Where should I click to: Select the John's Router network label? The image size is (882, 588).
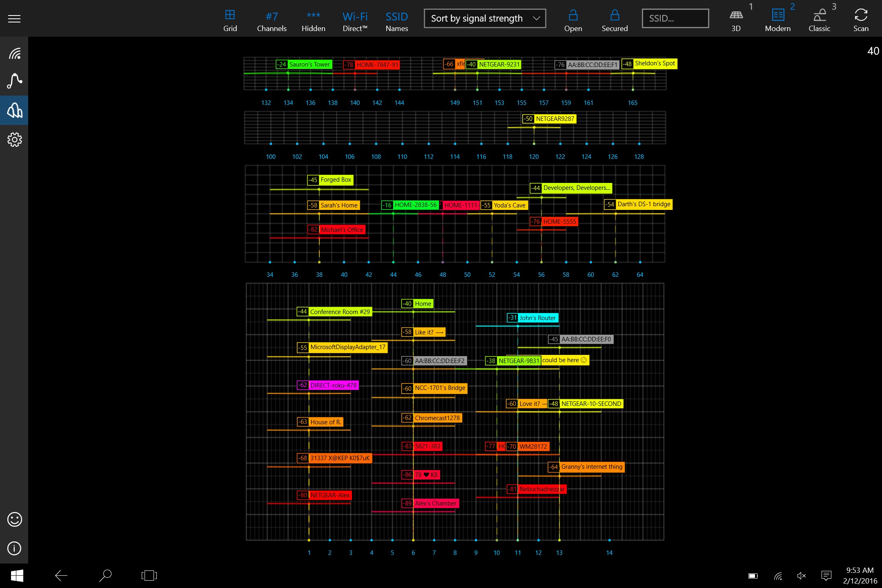pos(537,318)
